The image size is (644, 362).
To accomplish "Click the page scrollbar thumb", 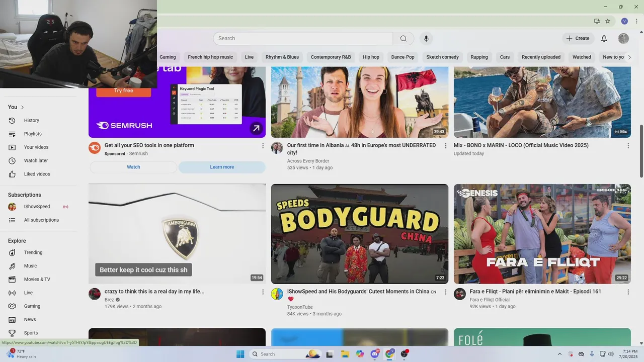I will coord(641,151).
